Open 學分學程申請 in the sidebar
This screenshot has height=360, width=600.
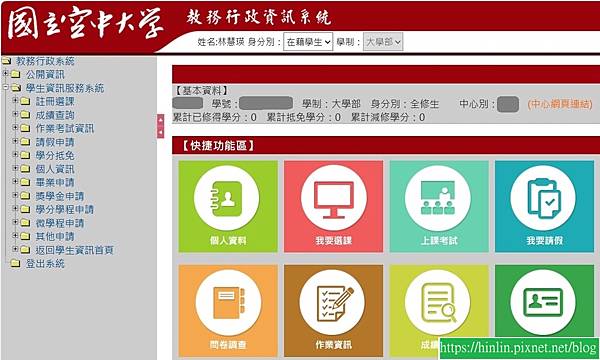(65, 209)
